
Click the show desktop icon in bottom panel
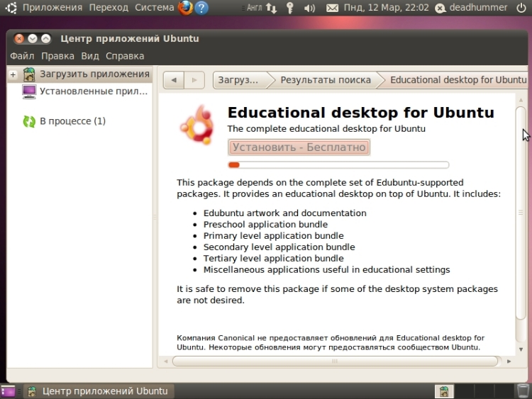coord(8,390)
